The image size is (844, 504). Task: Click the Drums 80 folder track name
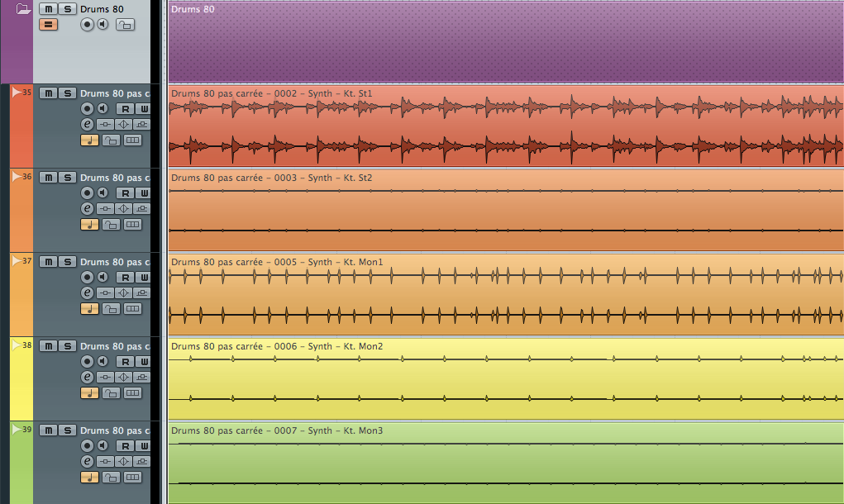click(x=102, y=8)
